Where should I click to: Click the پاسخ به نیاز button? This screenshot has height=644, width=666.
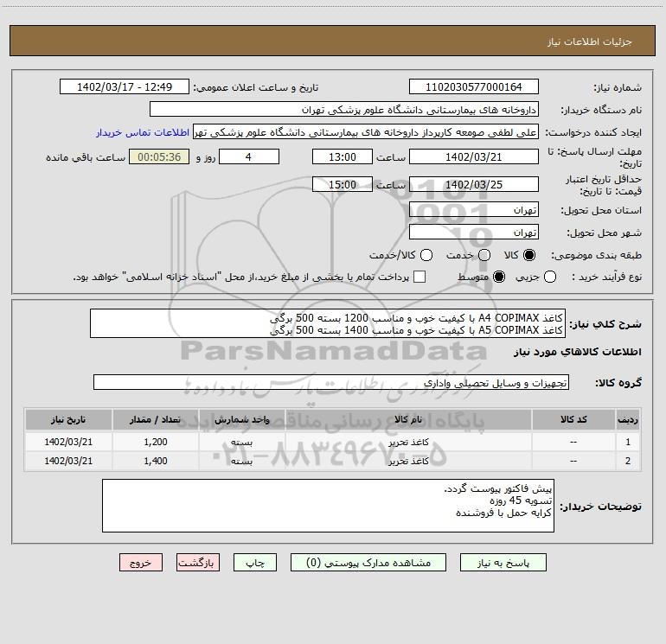point(503,563)
